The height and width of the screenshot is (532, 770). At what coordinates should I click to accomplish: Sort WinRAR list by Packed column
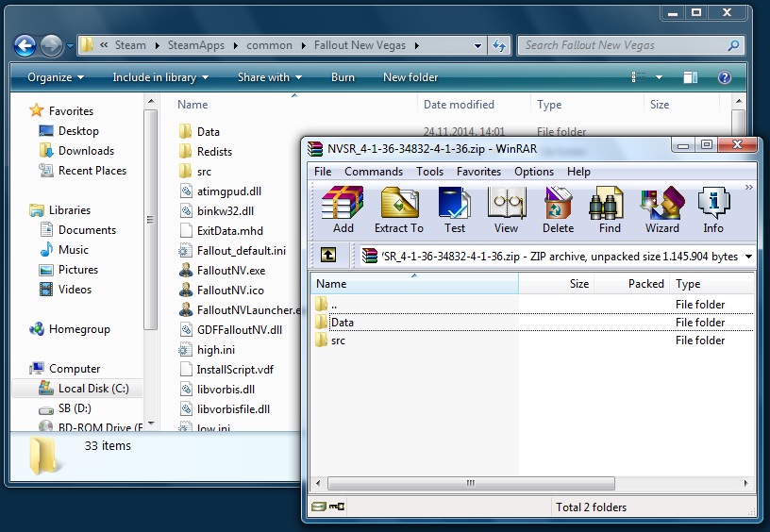point(631,284)
